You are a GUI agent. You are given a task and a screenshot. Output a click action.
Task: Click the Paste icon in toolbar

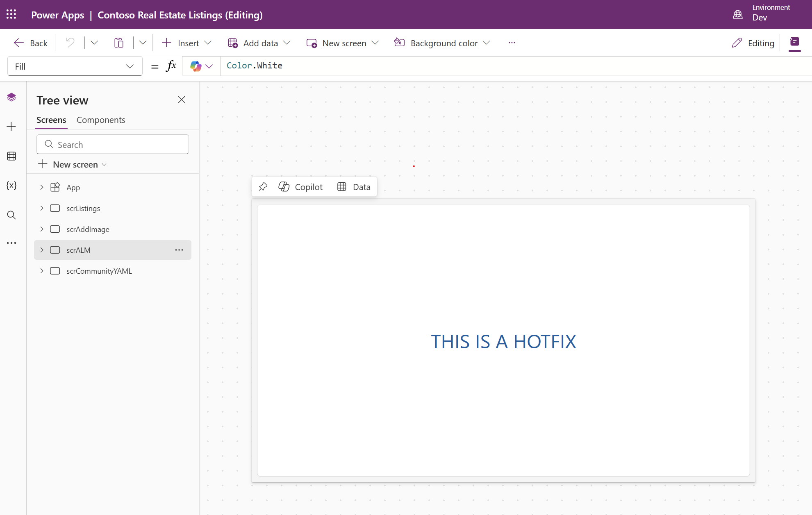[119, 43]
